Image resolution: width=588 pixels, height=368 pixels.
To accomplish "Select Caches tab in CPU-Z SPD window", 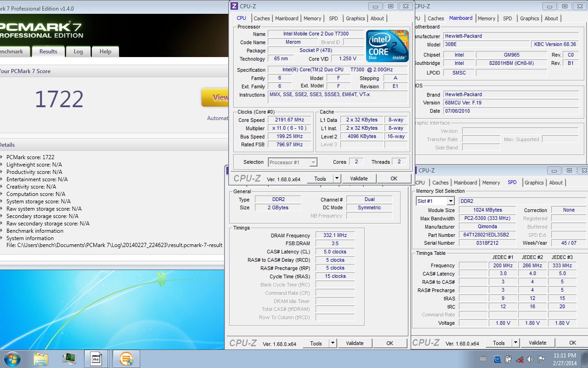I will [x=441, y=183].
